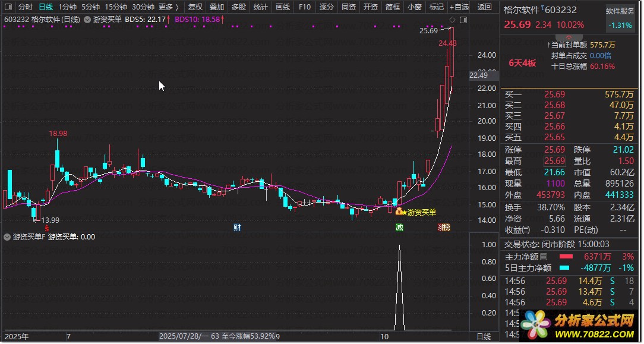Image resolution: width=644 pixels, height=344 pixels.
Task: Click the 返回 back button
Action: coord(485,7)
